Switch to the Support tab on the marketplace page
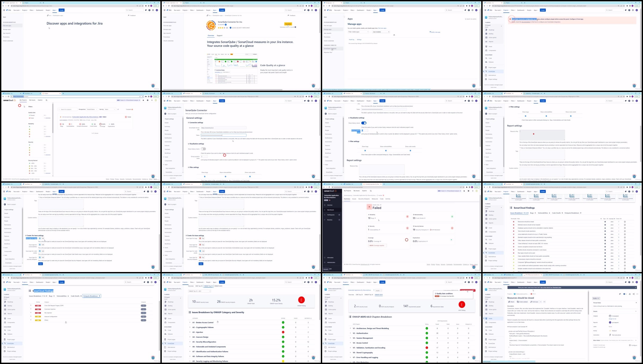 click(x=220, y=36)
